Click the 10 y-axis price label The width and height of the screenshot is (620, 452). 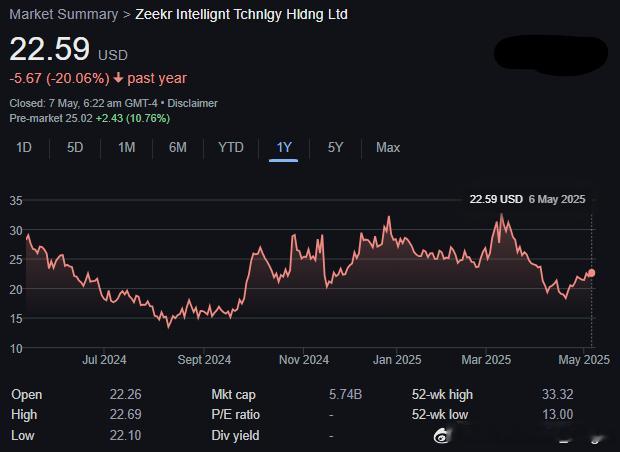point(16,349)
